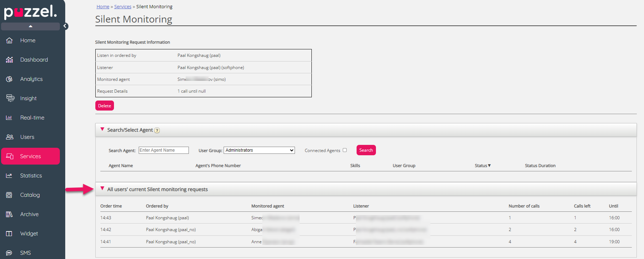644x259 pixels.
Task: Go to Archive in the sidebar
Action: [29, 214]
